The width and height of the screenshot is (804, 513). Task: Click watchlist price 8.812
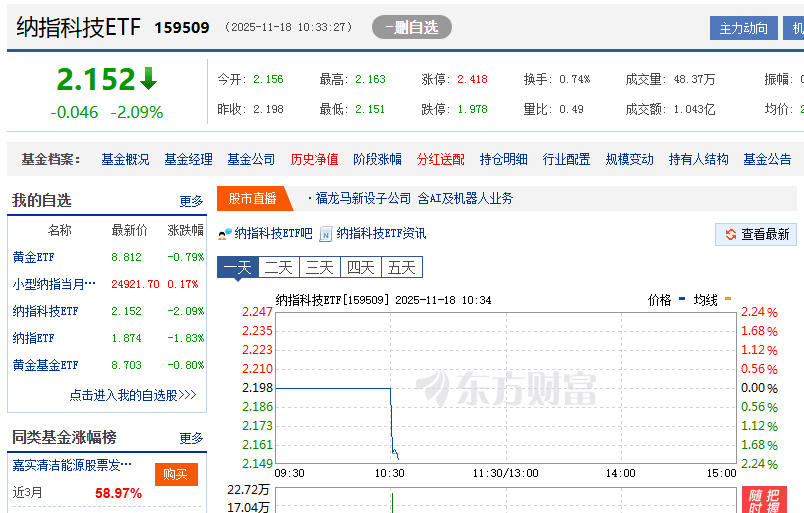tap(126, 257)
